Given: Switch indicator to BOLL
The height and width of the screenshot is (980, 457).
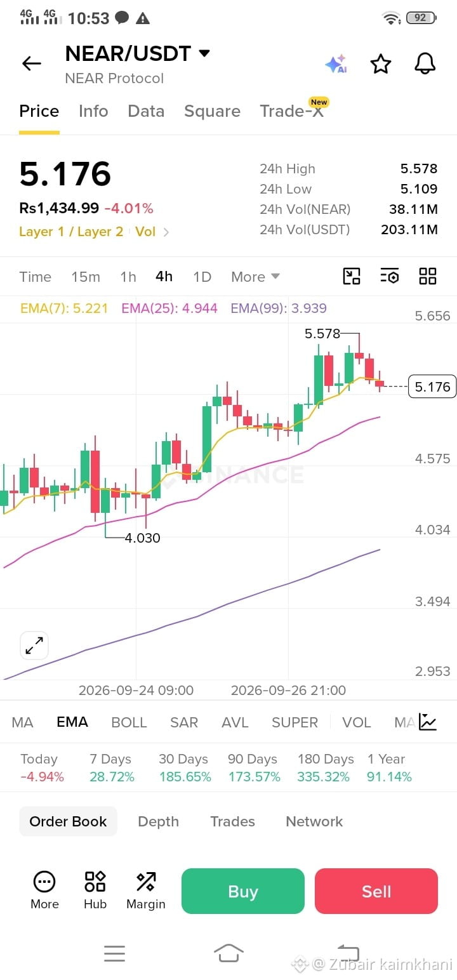Looking at the screenshot, I should pos(129,722).
